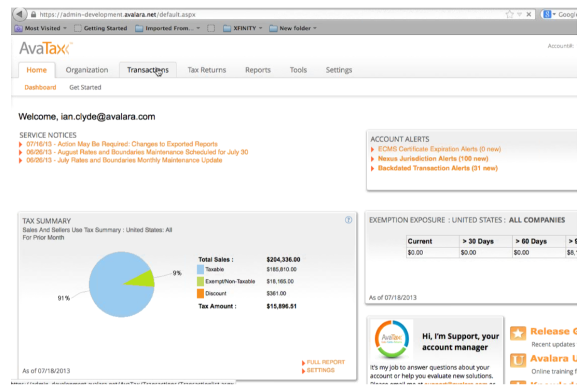This screenshot has height=392, width=588.
Task: Open the Release updates link
Action: [x=553, y=331]
